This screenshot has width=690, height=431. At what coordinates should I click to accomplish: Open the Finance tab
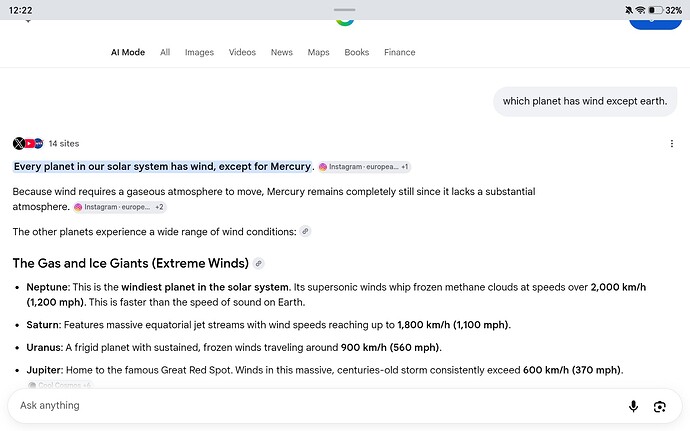point(400,52)
